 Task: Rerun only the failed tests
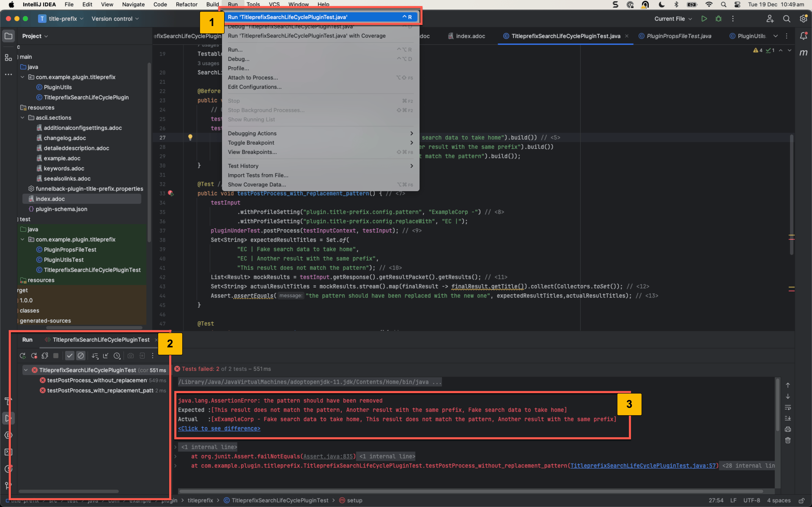coord(34,356)
